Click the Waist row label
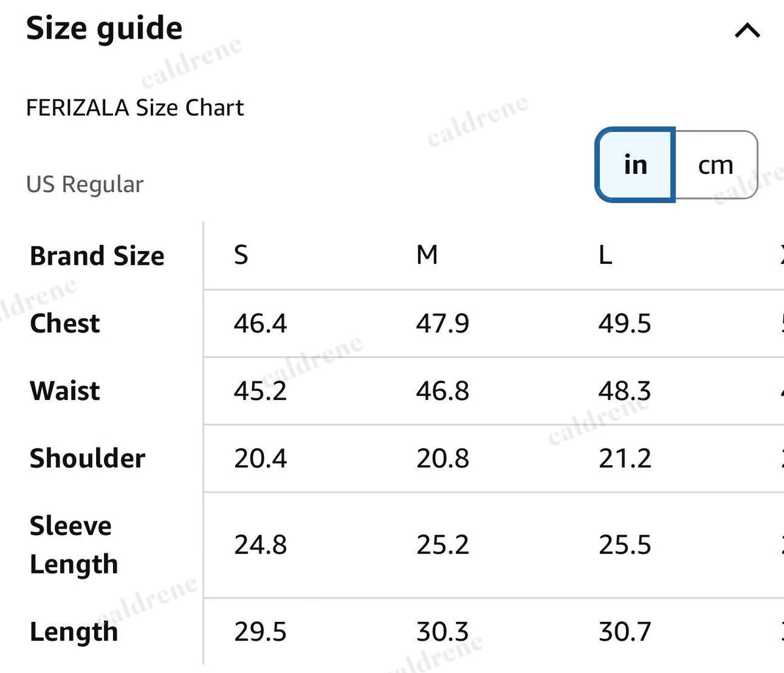Image resolution: width=784 pixels, height=673 pixels. [65, 391]
